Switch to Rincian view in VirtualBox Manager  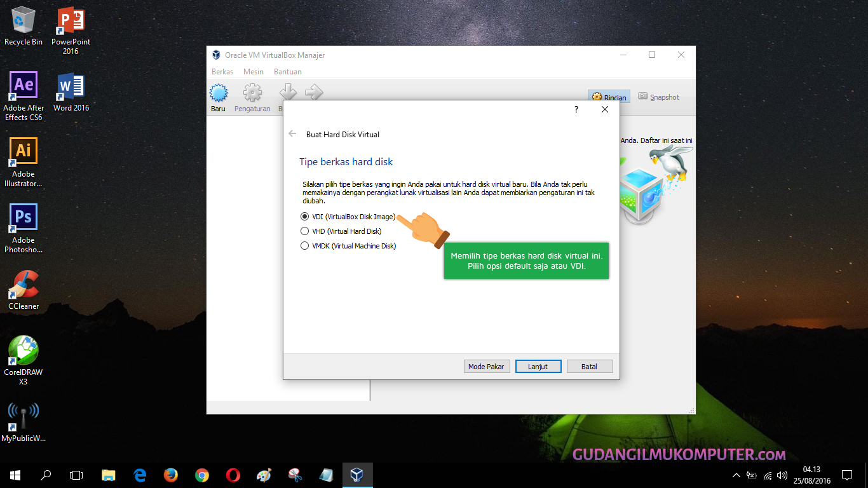(609, 97)
